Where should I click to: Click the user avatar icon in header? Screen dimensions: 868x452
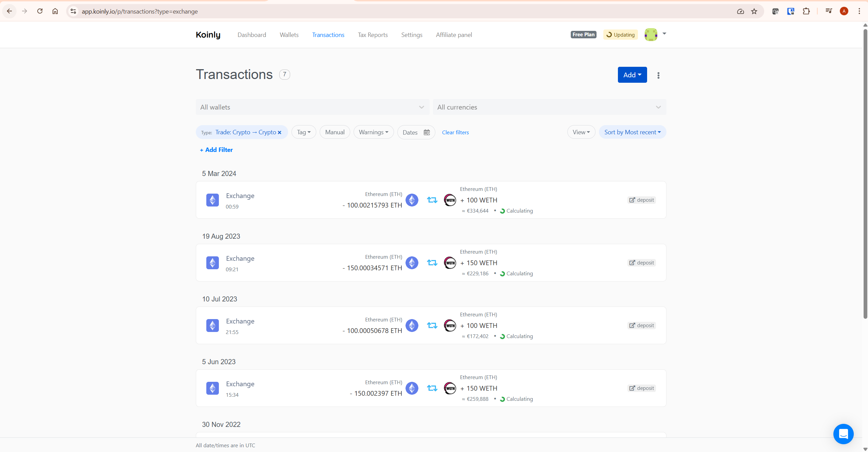pos(651,35)
